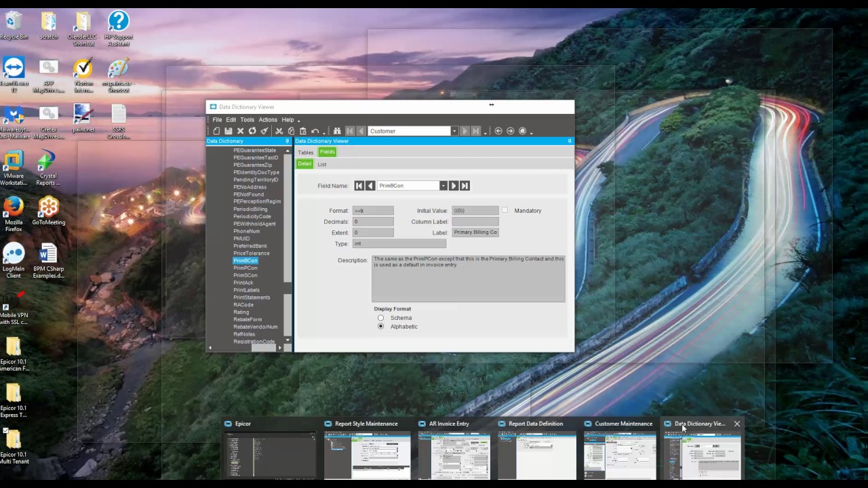
Task: Click the Refresh arrows toolbar icon
Action: click(252, 131)
